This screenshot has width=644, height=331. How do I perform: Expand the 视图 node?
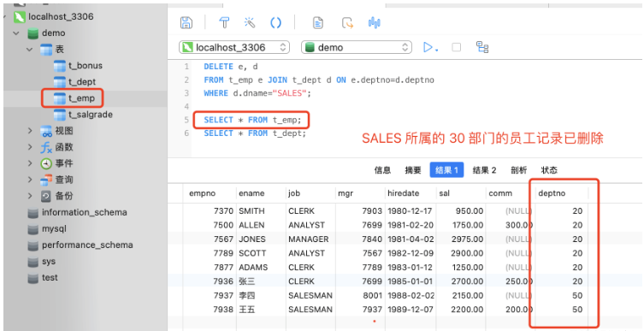(x=30, y=131)
